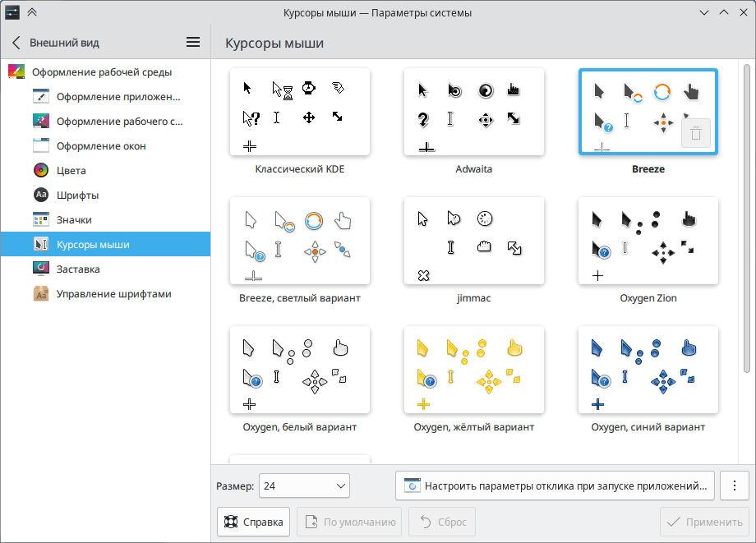Click the keep-above double chevron in title bar
Screen dimensions: 756x543
click(32, 12)
